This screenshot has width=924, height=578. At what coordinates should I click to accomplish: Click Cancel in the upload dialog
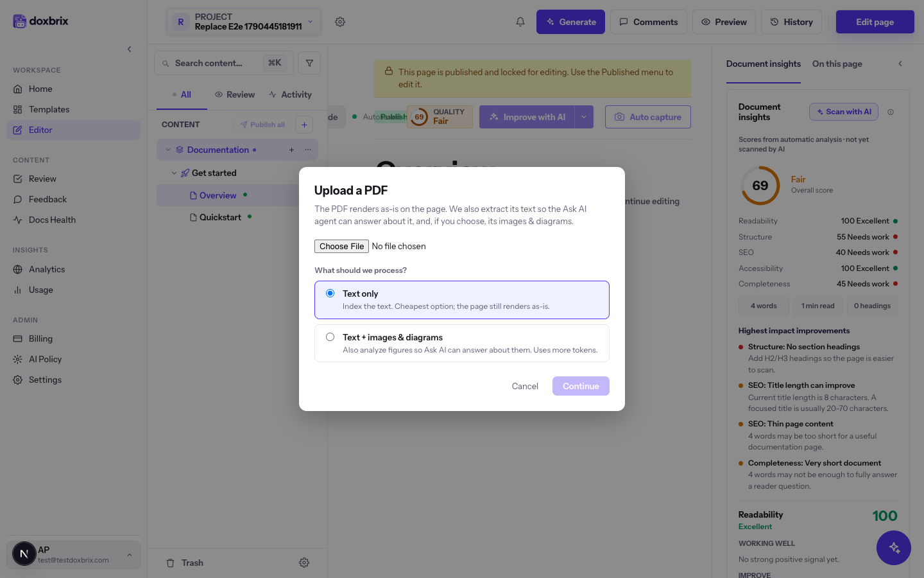[x=525, y=386]
